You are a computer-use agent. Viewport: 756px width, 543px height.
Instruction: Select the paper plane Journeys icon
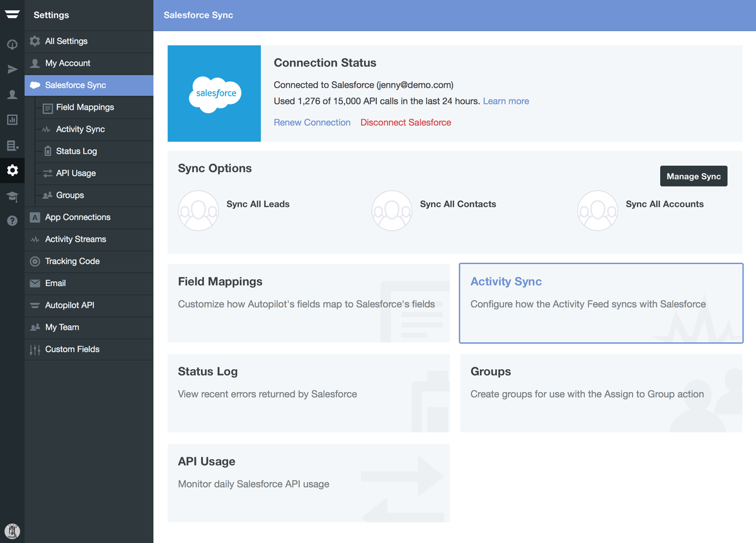click(x=12, y=69)
